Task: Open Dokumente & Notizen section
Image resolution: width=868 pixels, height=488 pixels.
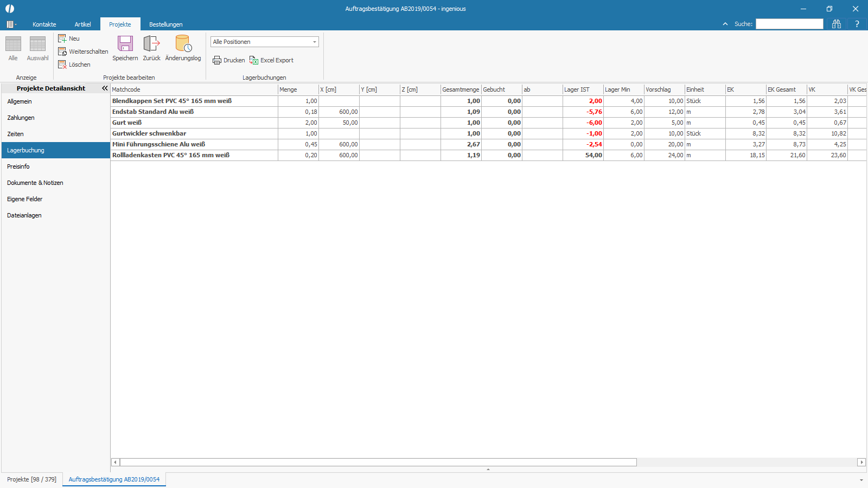Action: (35, 183)
